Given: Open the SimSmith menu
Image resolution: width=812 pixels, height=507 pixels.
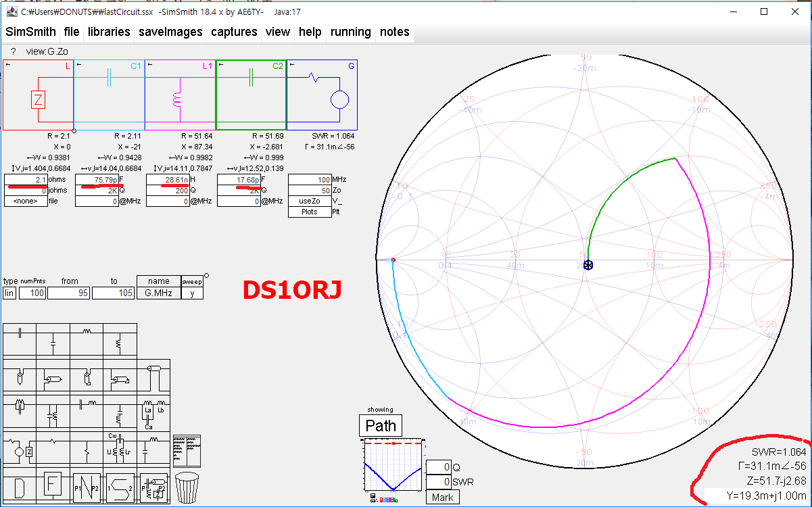Looking at the screenshot, I should coord(31,32).
